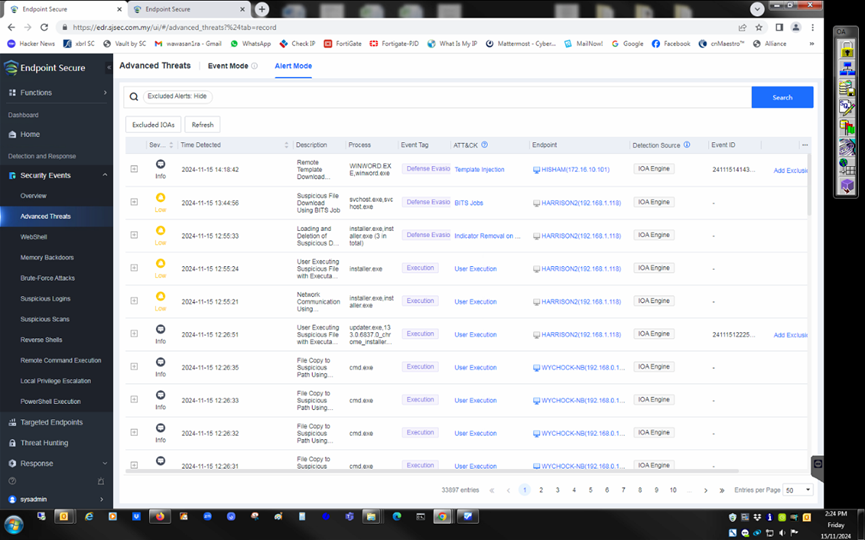Click the Detection Source info icon

[x=687, y=145]
